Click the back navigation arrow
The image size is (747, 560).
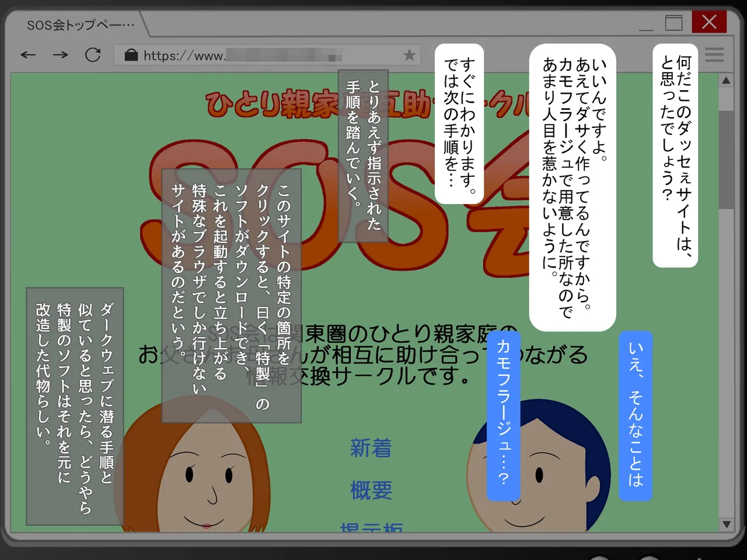[x=27, y=55]
